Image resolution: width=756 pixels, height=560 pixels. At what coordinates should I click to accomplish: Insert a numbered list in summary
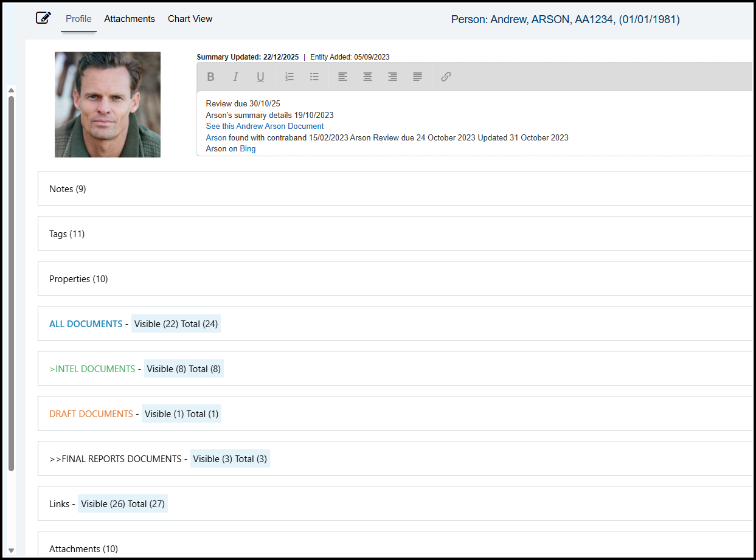[x=290, y=77]
